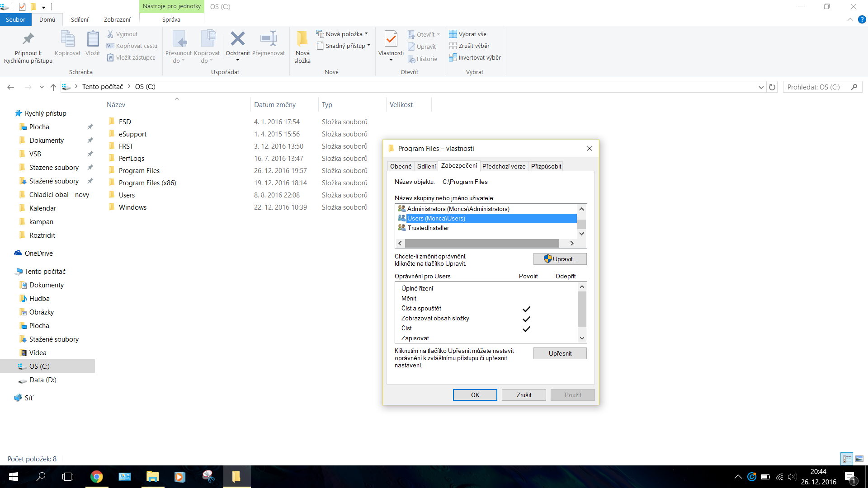Click the refresh icon beside address bar
Screen dimensions: 868x488
tap(772, 87)
